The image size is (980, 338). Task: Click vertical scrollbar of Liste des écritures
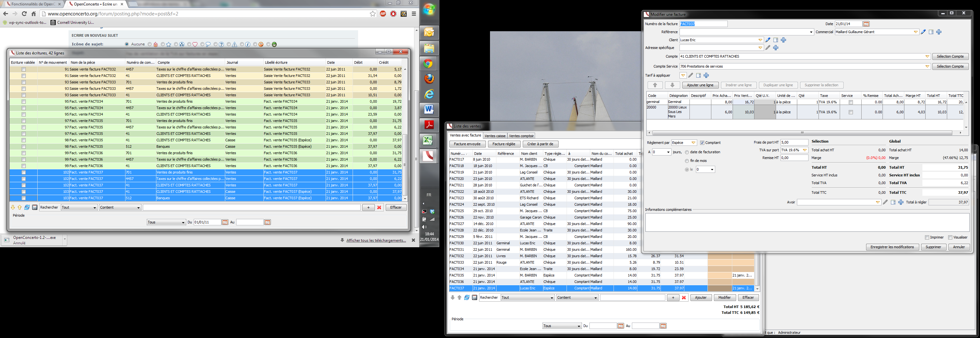(405, 164)
